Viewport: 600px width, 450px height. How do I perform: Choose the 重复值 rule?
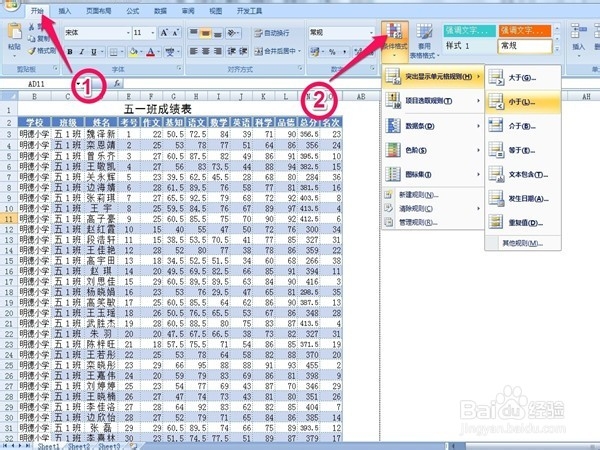pos(523,223)
